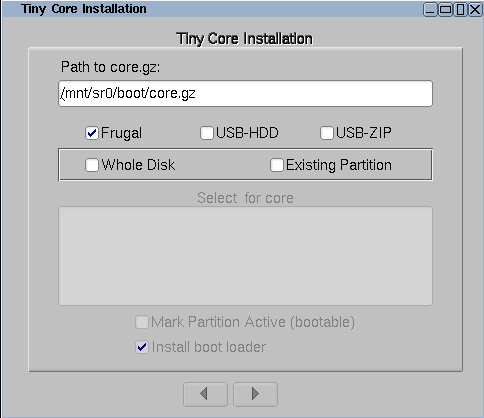
Task: Select the USB-HDD install type
Action: [x=207, y=133]
